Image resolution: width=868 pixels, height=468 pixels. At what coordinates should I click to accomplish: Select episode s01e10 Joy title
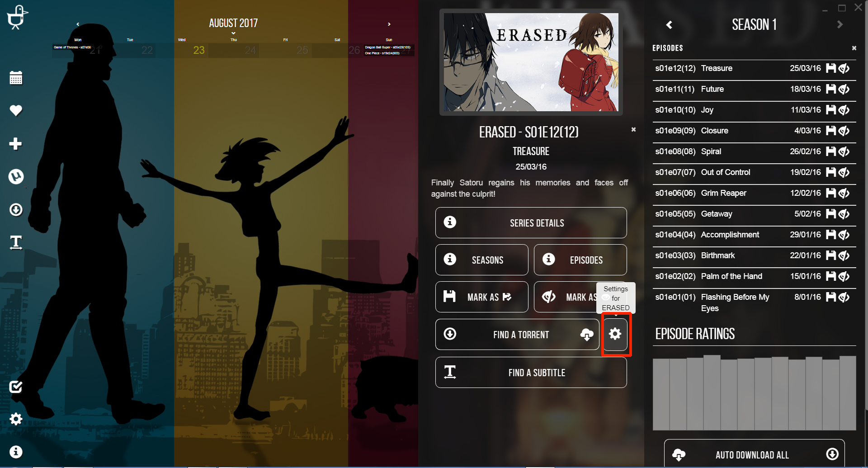pos(707,110)
